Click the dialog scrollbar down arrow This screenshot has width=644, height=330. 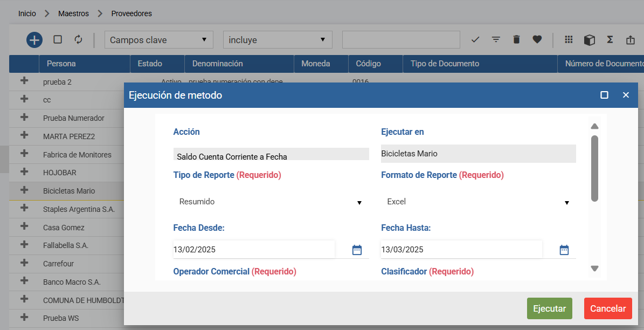pyautogui.click(x=594, y=269)
